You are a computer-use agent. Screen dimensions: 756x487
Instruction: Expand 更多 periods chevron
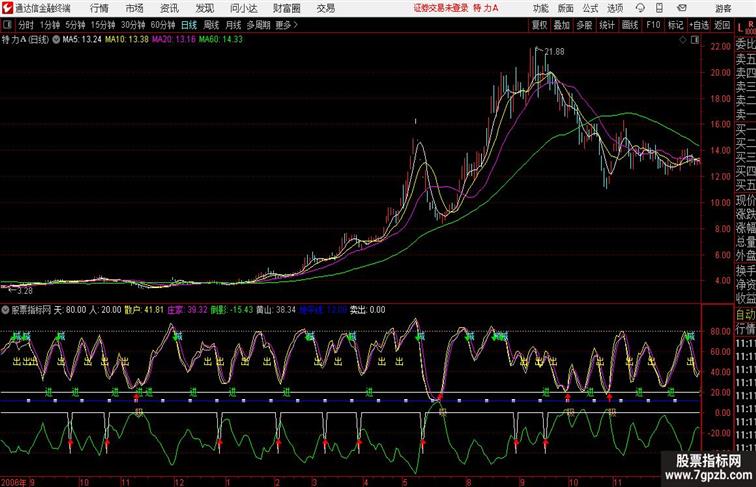(x=296, y=25)
